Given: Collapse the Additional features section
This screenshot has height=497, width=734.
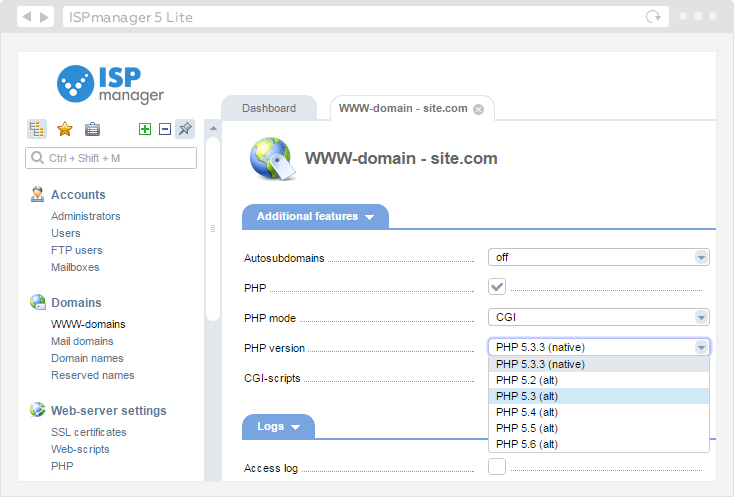Looking at the screenshot, I should point(315,216).
